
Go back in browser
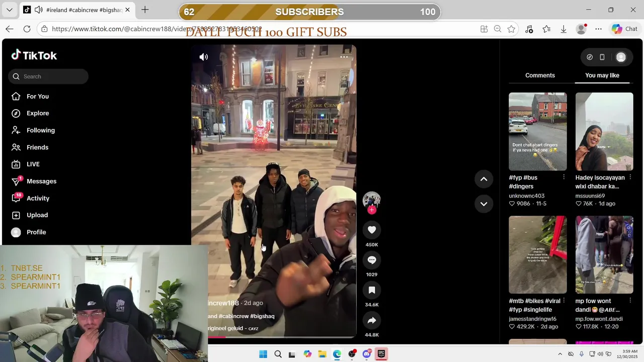pos(10,29)
